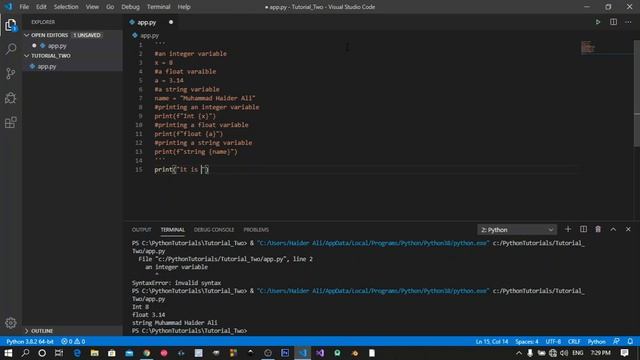The height and width of the screenshot is (360, 640).
Task: Close the terminal panel
Action: tap(628, 229)
